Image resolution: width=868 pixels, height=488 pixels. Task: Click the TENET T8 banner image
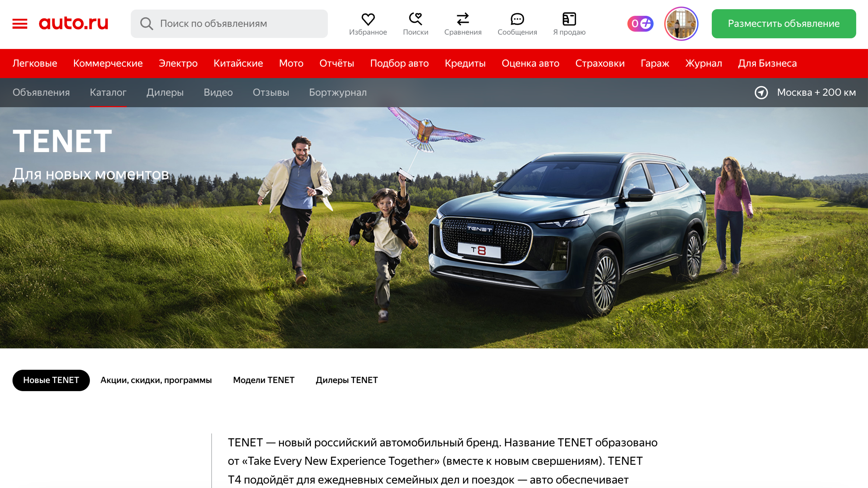click(x=434, y=228)
